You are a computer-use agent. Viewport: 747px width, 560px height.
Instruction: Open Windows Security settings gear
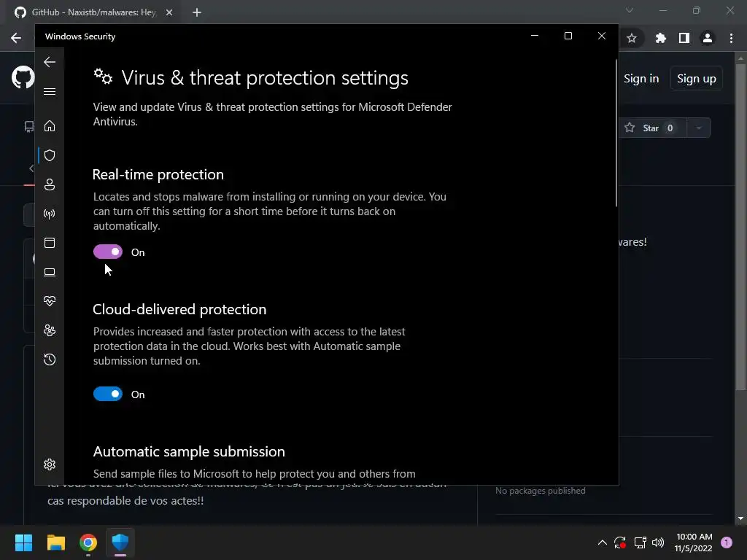click(50, 464)
